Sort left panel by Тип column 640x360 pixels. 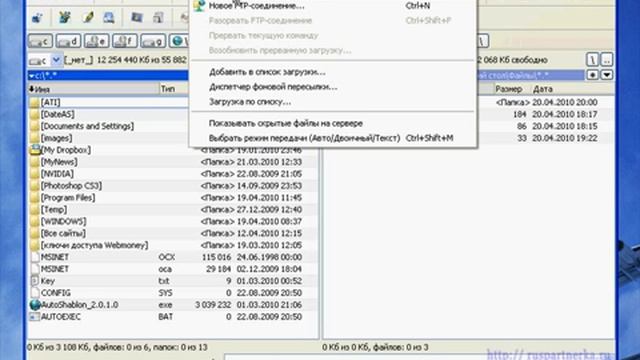click(x=173, y=89)
